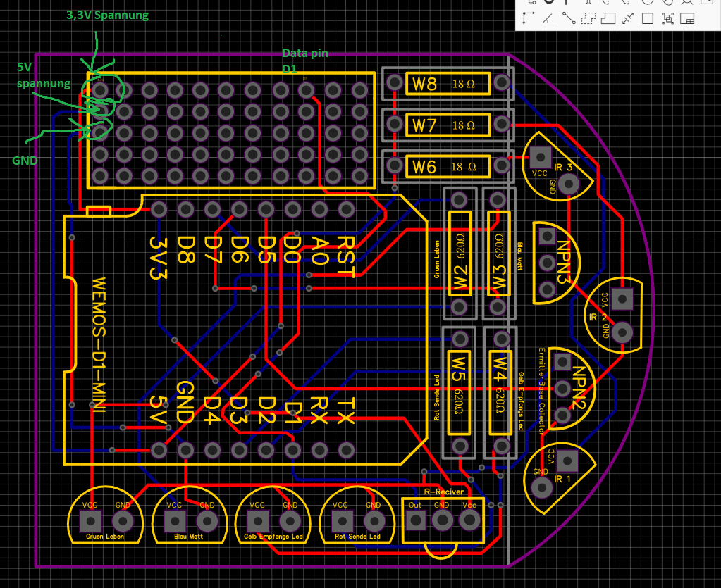
Task: Select the W8 18 Ω resistor
Action: [448, 84]
